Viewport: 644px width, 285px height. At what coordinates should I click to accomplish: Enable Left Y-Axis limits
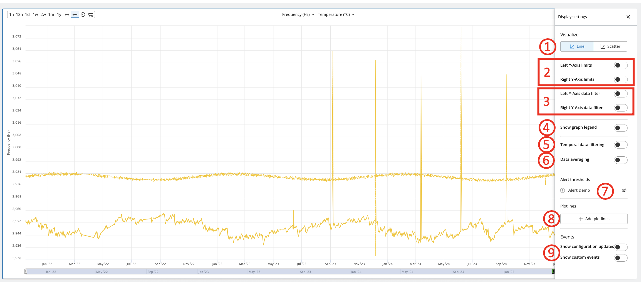620,66
